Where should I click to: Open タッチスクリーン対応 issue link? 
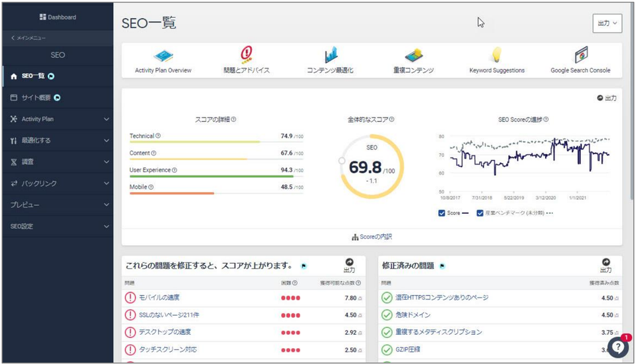point(168,350)
